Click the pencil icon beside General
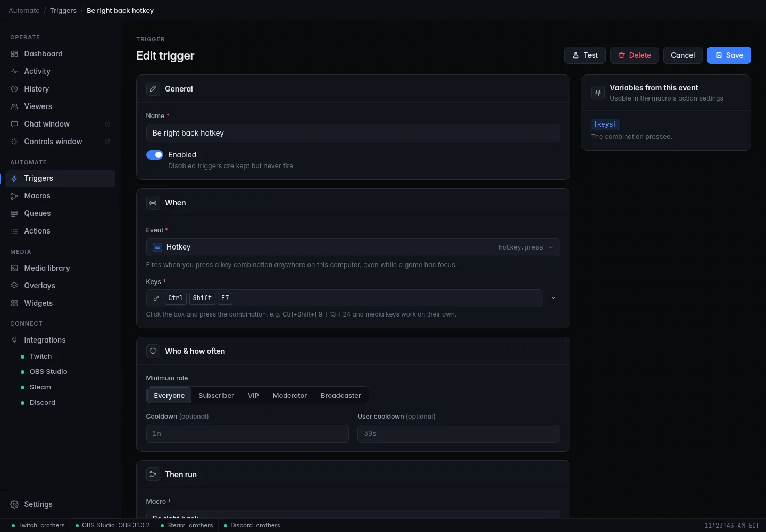Screen dimensions: 766x532 point(153,89)
